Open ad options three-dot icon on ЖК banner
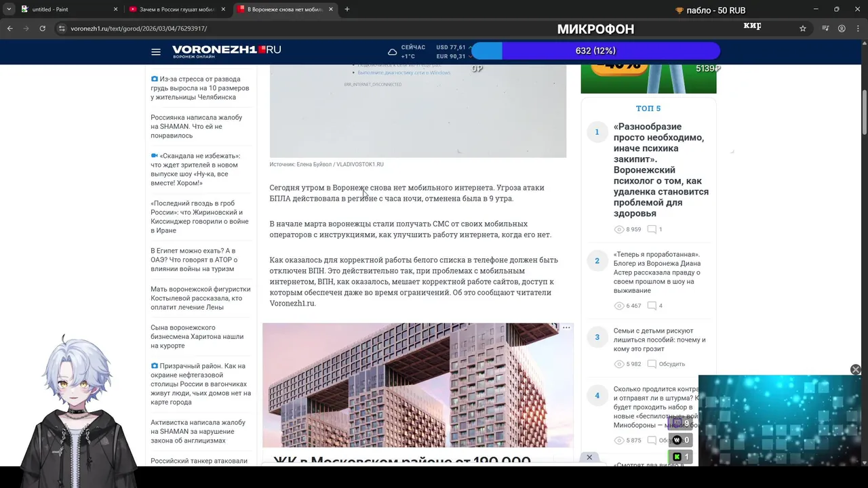Screen dimensions: 868x488 tap(566, 328)
